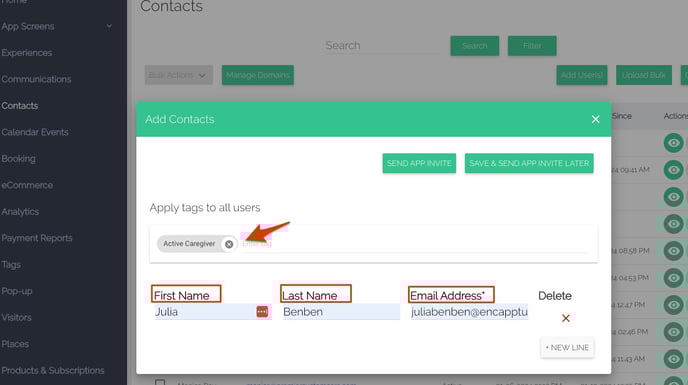This screenshot has width=688, height=385.
Task: Open Experiences in the sidebar
Action: click(27, 53)
